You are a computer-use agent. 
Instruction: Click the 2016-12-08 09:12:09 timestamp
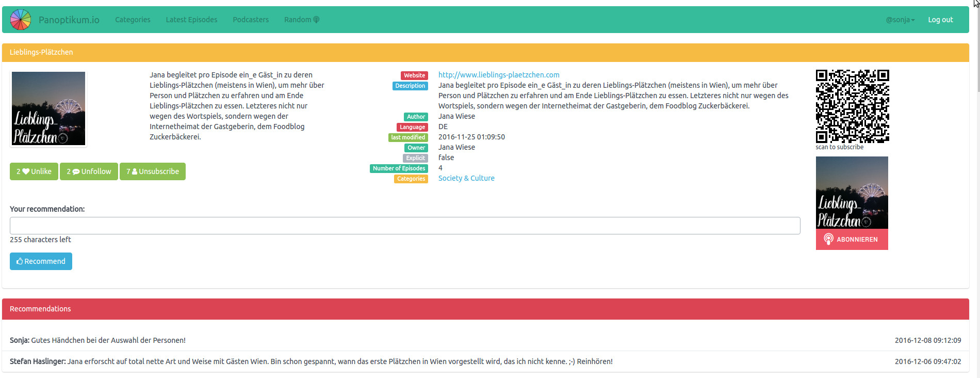[x=928, y=340]
